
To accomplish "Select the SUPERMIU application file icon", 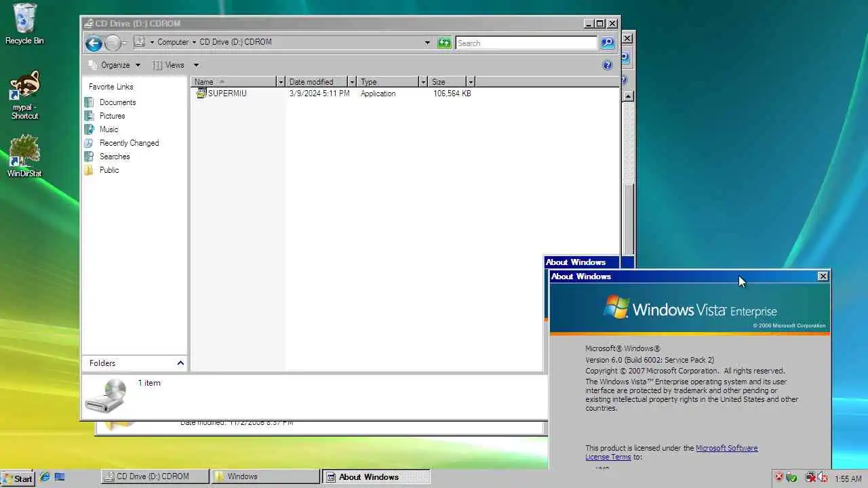I will [201, 94].
